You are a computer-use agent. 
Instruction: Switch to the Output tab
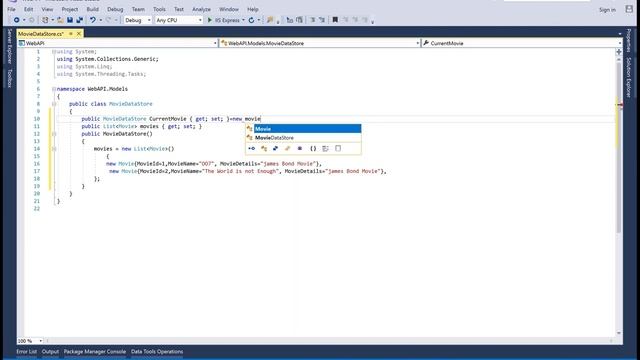[50, 351]
